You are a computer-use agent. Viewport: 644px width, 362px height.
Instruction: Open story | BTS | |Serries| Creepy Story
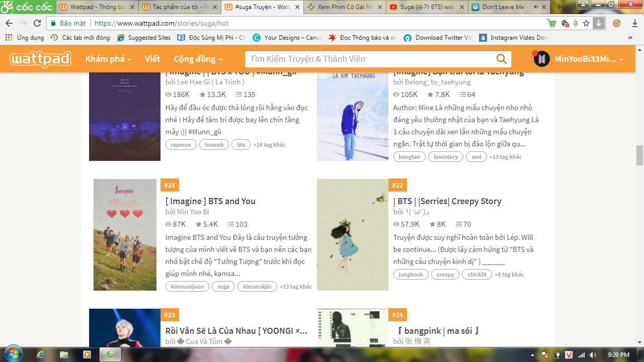tap(447, 201)
